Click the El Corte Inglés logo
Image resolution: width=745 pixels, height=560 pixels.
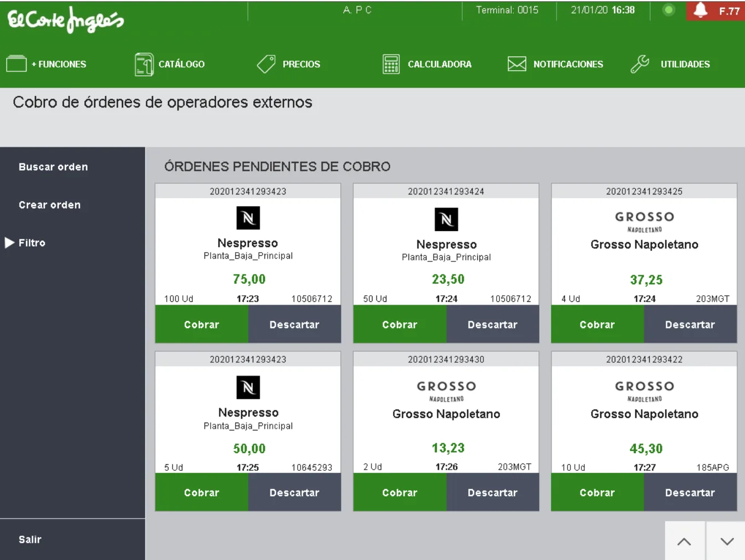click(65, 20)
